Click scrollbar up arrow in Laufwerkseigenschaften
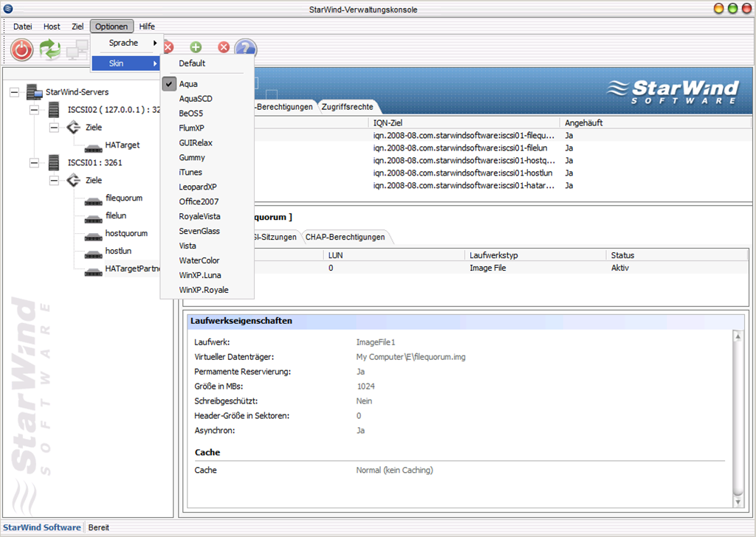Image resolution: width=756 pixels, height=537 pixels. pos(738,337)
